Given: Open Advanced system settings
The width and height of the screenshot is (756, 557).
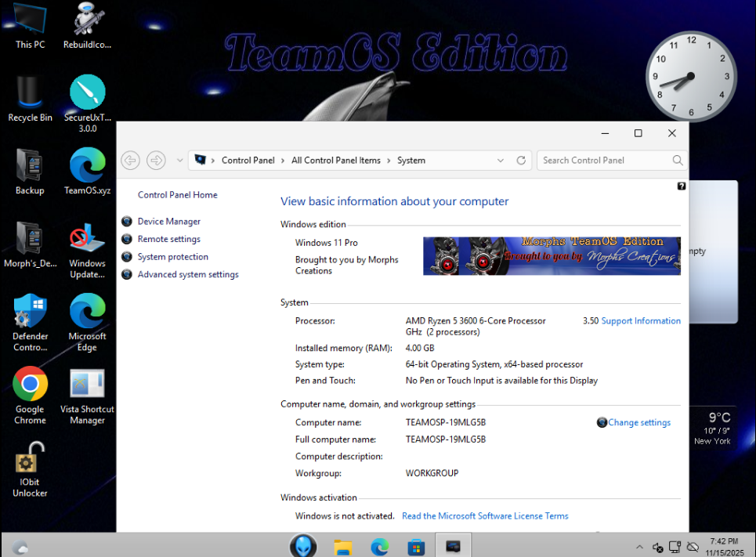Looking at the screenshot, I should point(187,275).
